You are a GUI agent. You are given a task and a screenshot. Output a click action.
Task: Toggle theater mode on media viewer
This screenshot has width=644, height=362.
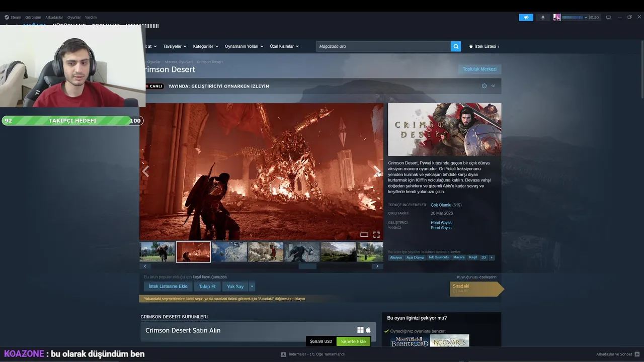364,235
